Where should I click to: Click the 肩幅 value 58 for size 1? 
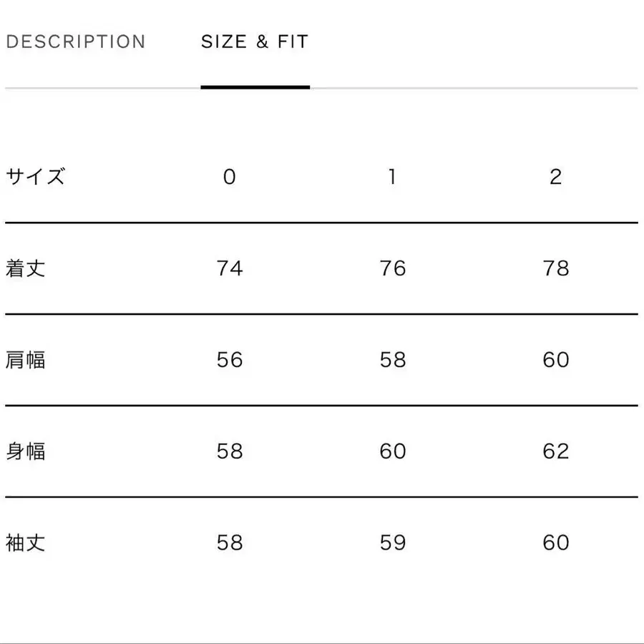tap(393, 359)
